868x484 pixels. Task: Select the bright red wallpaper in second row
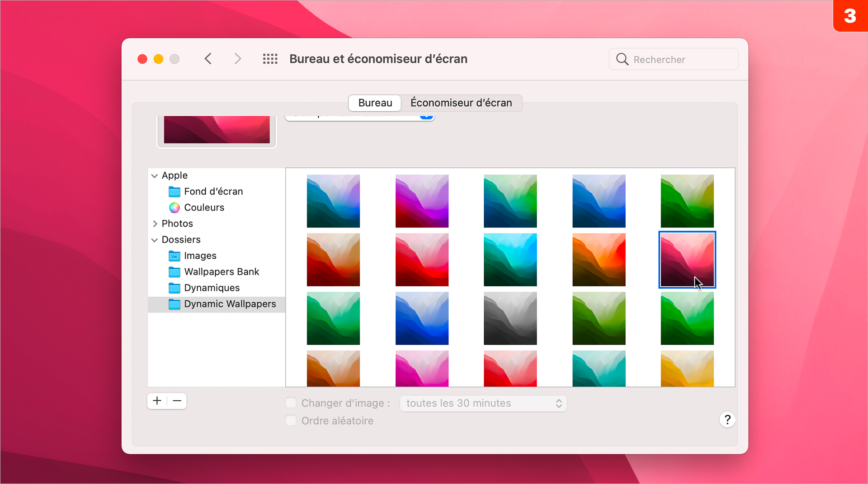[x=422, y=260]
